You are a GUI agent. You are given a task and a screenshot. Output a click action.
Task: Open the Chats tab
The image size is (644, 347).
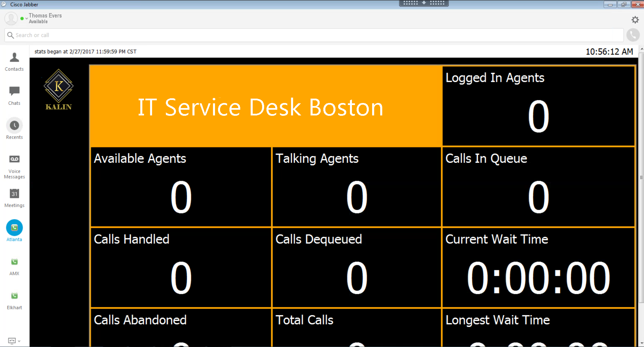[x=14, y=96]
